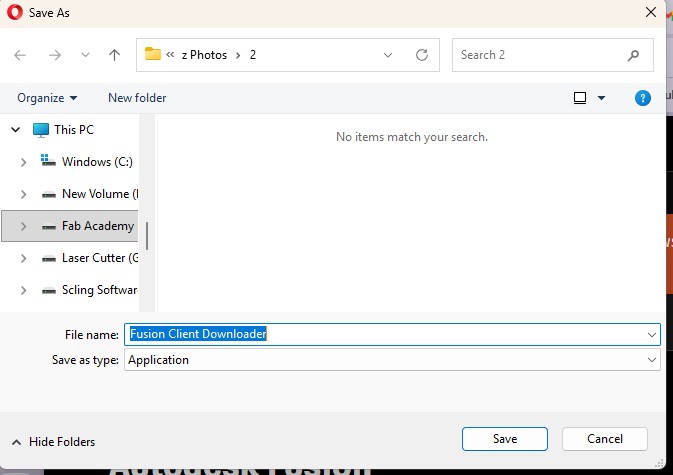Open the Organize menu

click(x=47, y=98)
